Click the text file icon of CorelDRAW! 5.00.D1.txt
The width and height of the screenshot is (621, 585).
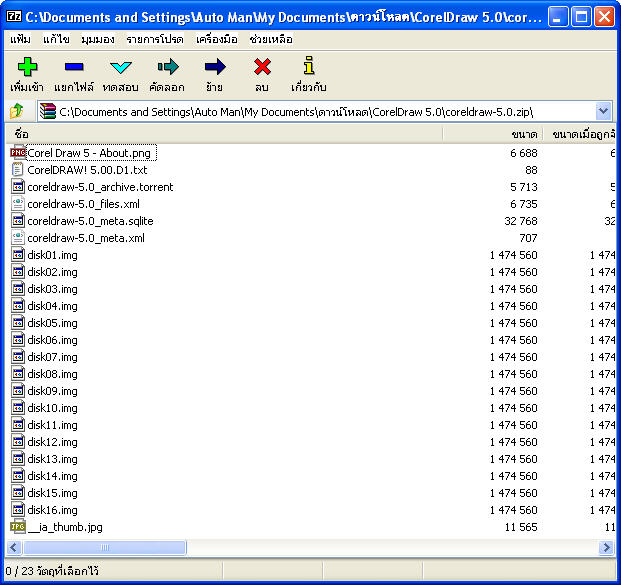click(18, 170)
